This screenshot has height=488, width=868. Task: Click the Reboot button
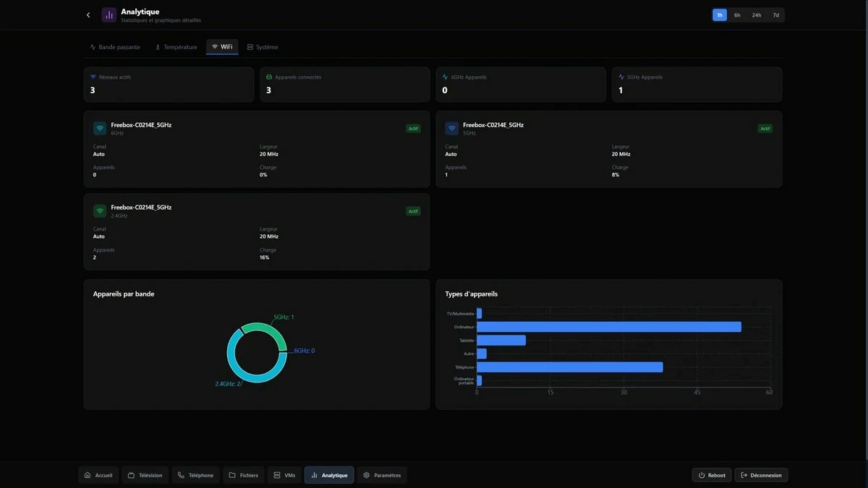[x=712, y=474]
